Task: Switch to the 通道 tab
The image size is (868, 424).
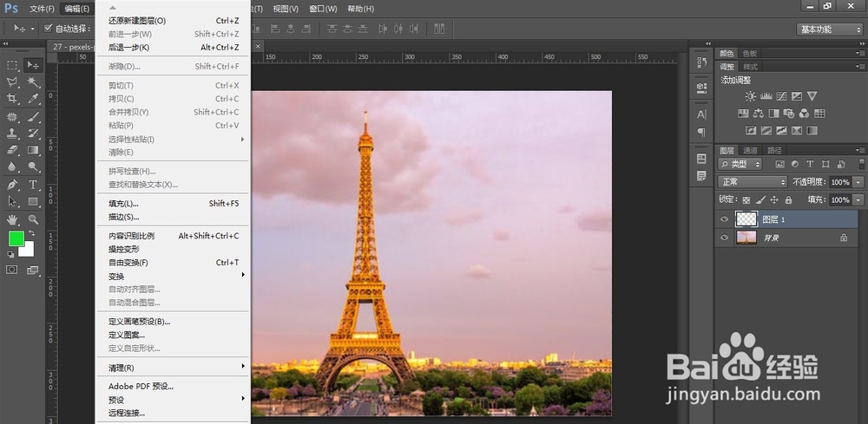Action: 750,150
